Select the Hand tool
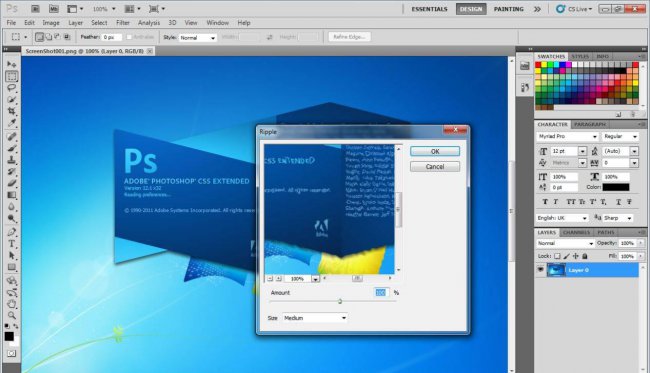The height and width of the screenshot is (373, 650). point(12,304)
